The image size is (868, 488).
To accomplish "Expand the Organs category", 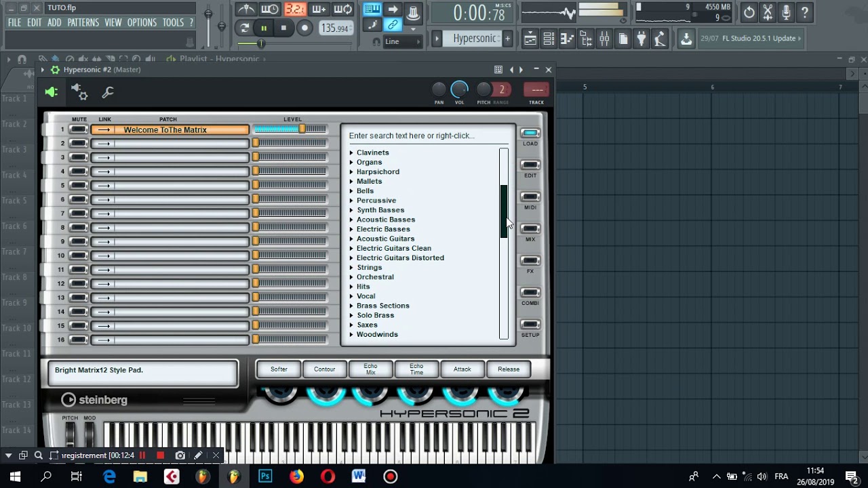I will (351, 162).
